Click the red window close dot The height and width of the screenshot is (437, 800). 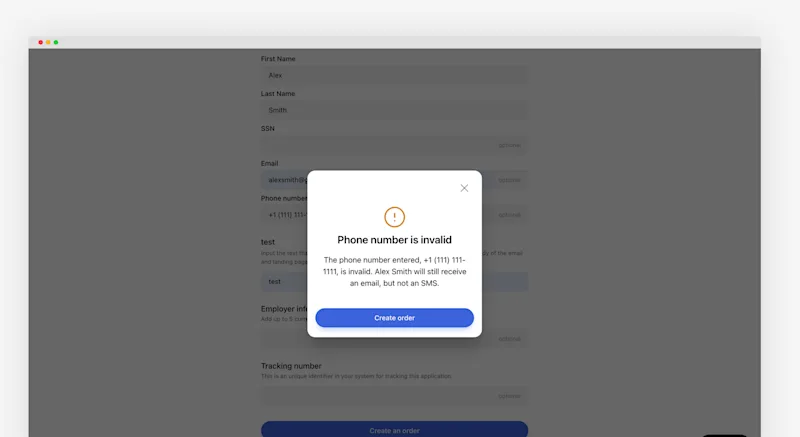(x=40, y=42)
